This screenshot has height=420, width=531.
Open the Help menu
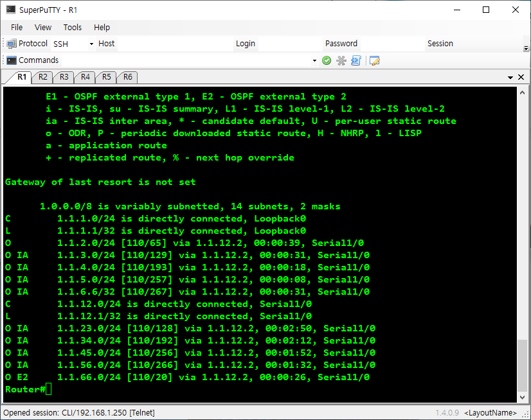tap(102, 28)
